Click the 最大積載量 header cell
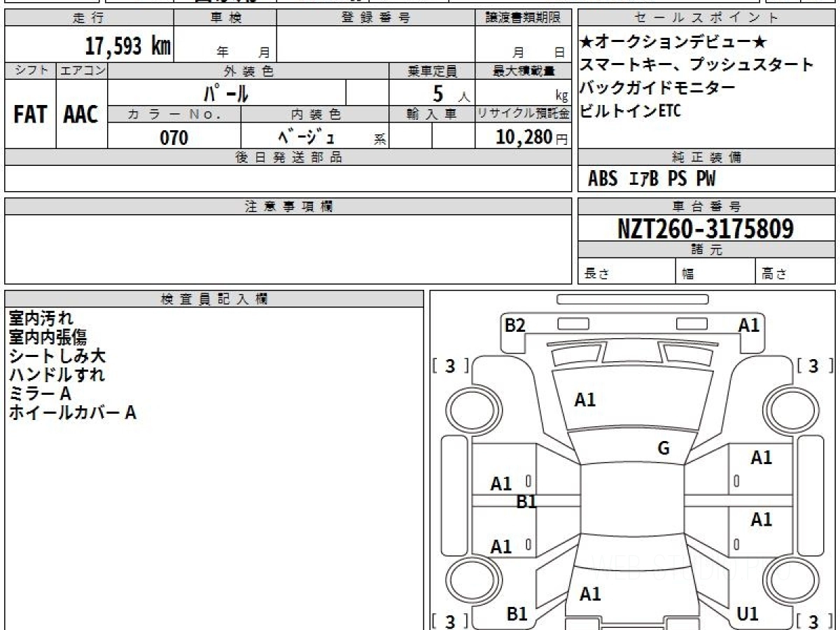This screenshot has height=630, width=840. (x=524, y=71)
